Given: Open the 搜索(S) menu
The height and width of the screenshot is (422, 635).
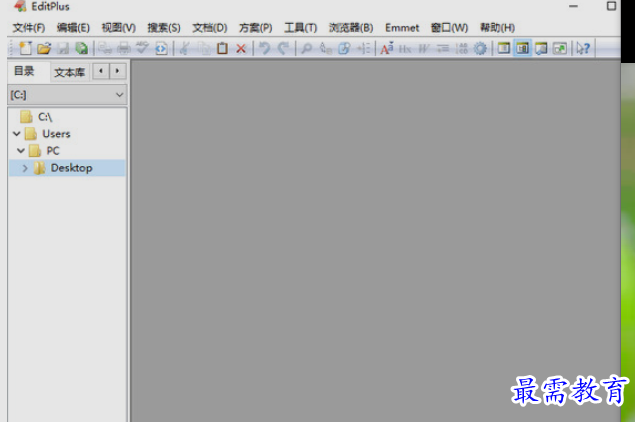Looking at the screenshot, I should [164, 28].
